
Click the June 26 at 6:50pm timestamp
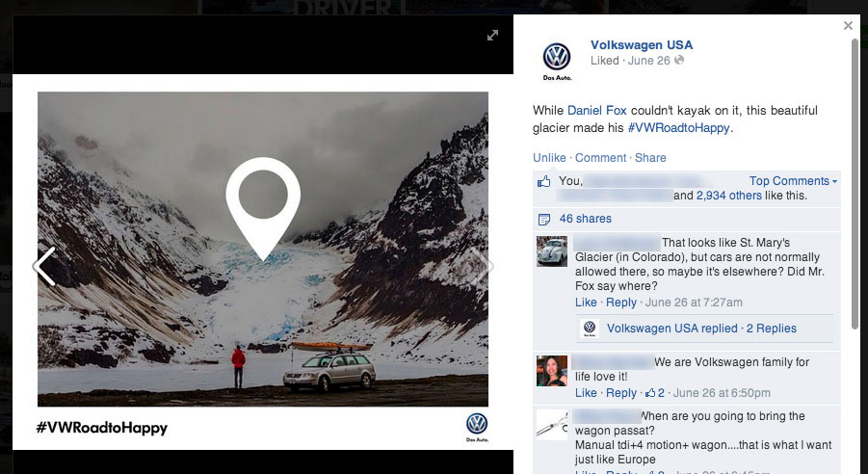pos(722,393)
